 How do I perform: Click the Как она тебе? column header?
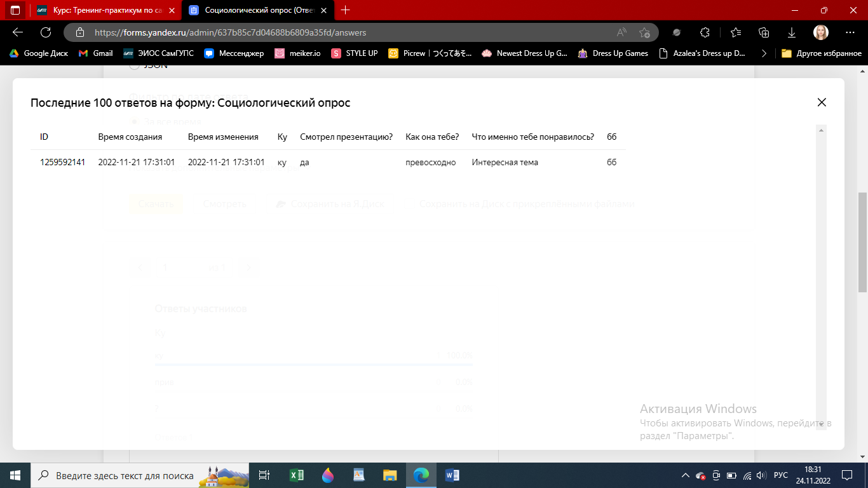point(432,137)
